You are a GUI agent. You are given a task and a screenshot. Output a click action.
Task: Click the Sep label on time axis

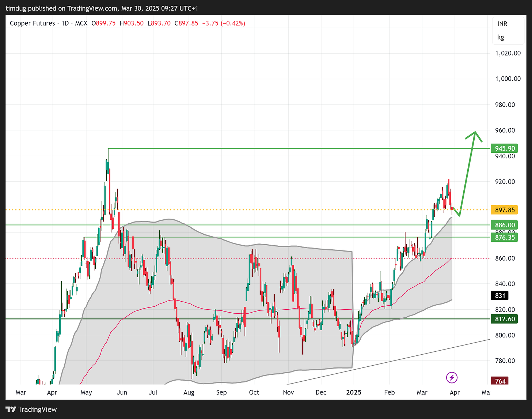(x=221, y=393)
